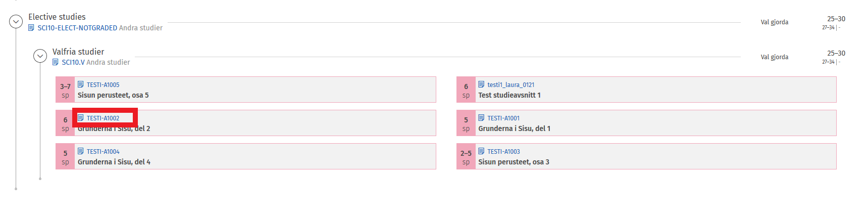868x216 pixels.
Task: Collapse the Elective studies section
Action: coord(16,22)
